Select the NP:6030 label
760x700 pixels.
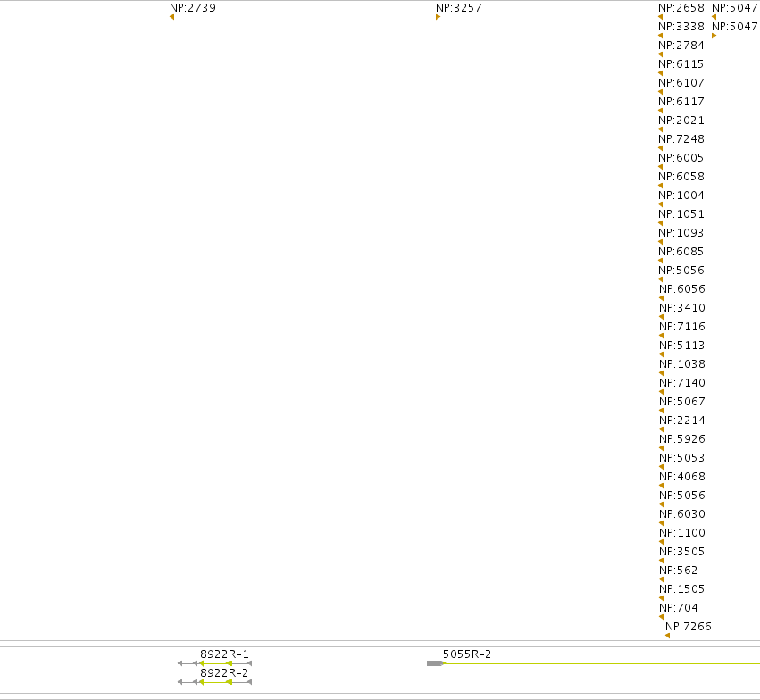(682, 514)
